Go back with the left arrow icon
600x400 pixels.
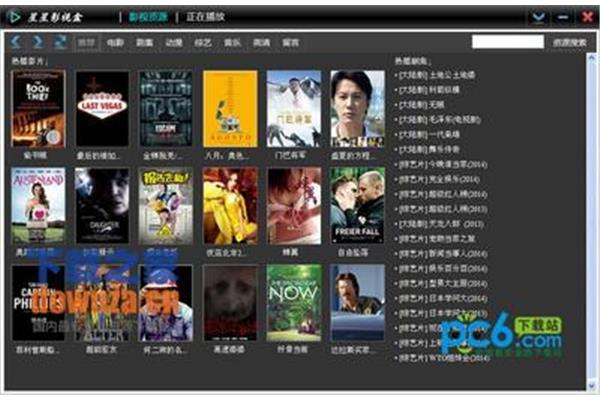click(15, 42)
